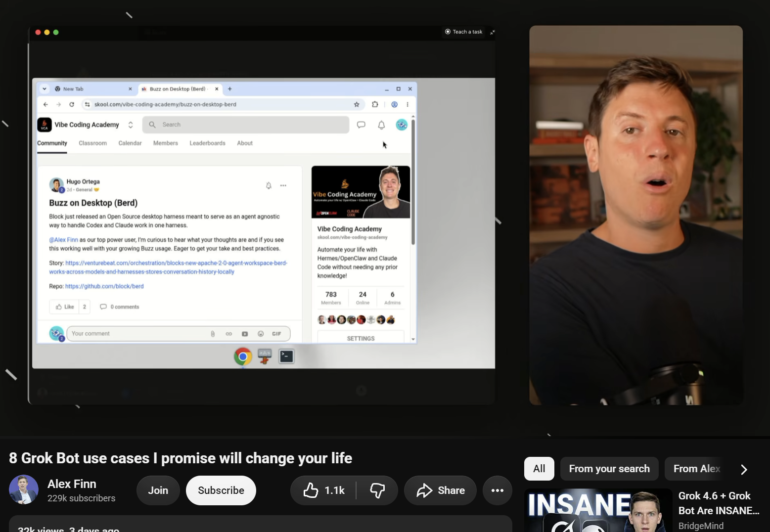The height and width of the screenshot is (532, 770).
Task: Open the Share dialog for the video
Action: (x=440, y=490)
